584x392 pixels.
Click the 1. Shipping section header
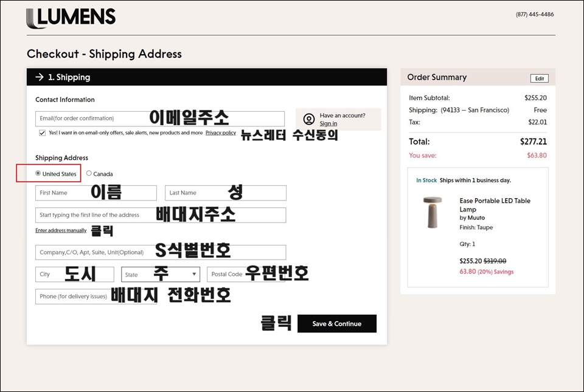coord(207,77)
